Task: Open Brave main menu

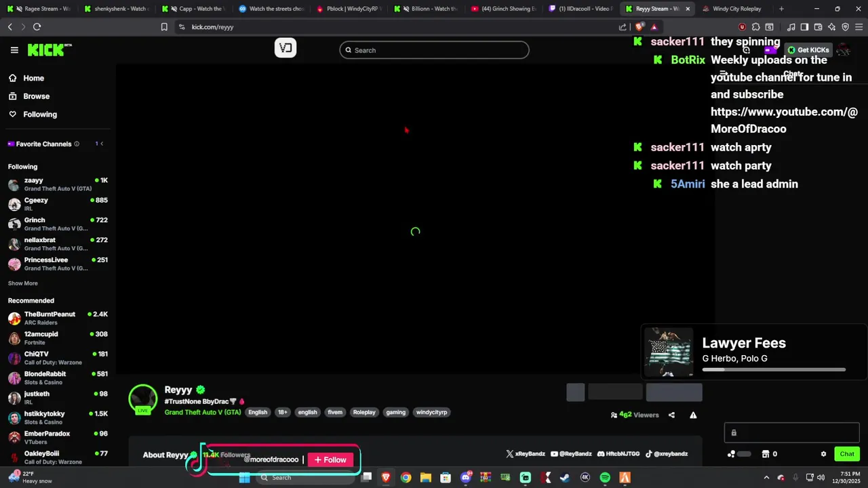Action: [859, 27]
